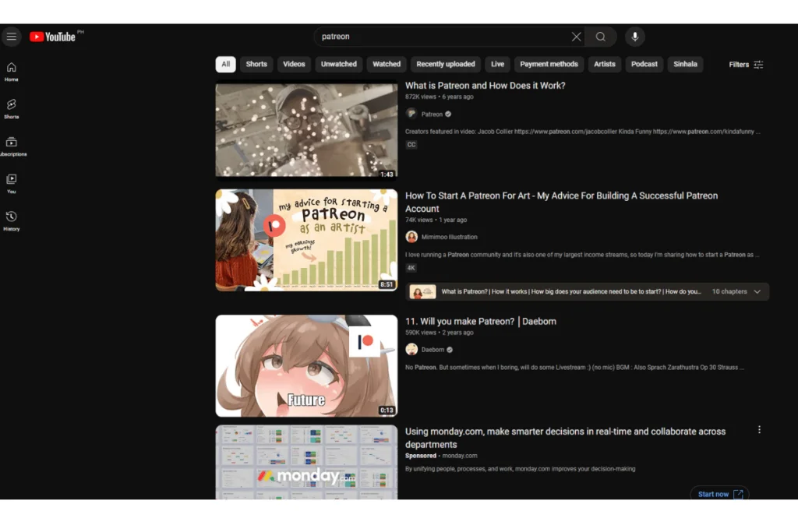Click the Daebom channel avatar
The height and width of the screenshot is (532, 798).
411,350
